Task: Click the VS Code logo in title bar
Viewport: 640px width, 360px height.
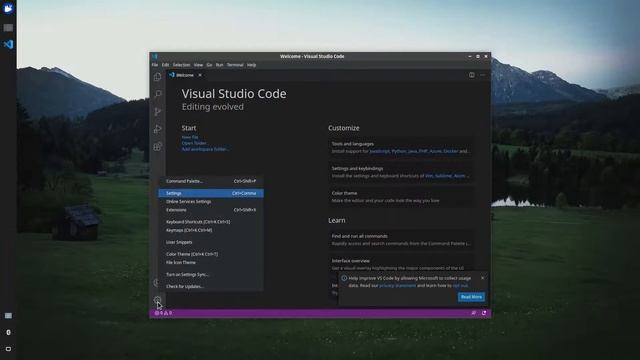Action: pos(155,56)
